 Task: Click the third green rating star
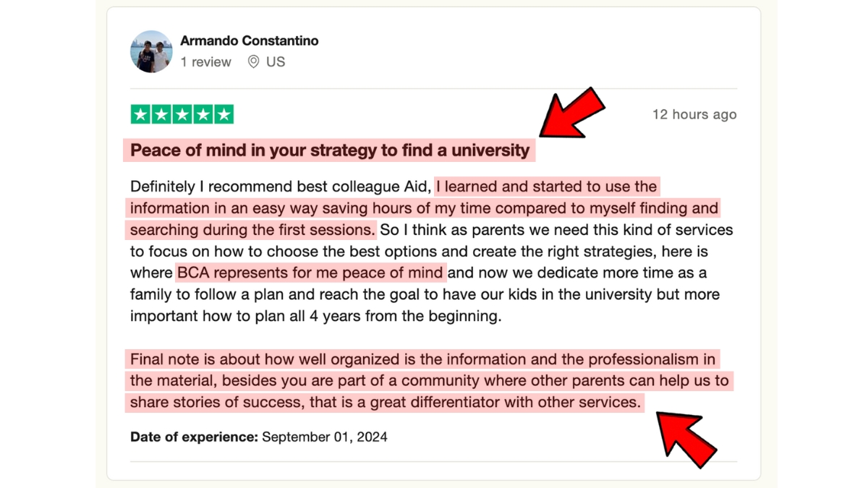[182, 114]
